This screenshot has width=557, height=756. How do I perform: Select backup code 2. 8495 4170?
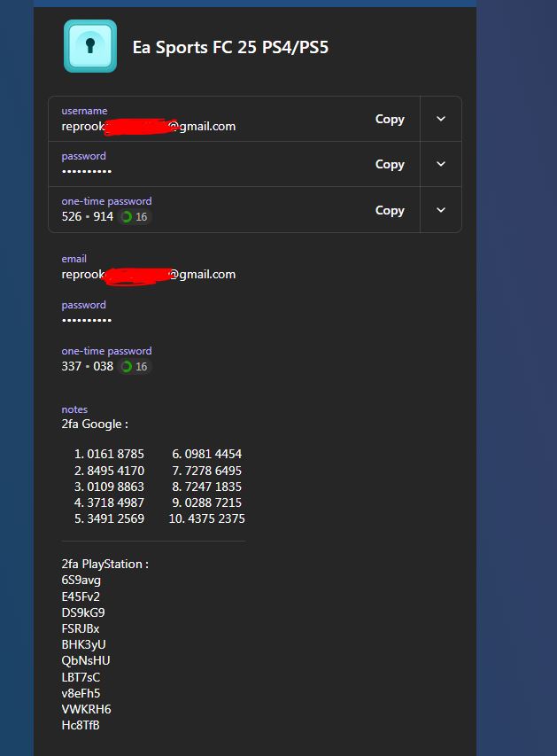[x=109, y=471]
